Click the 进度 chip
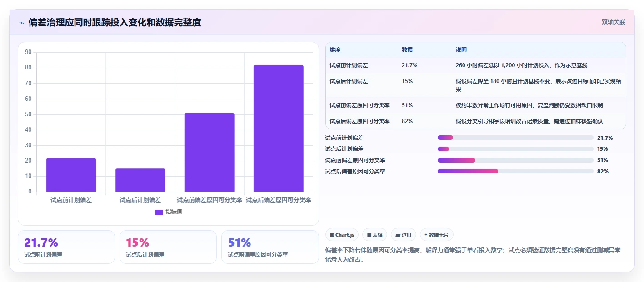 tap(403, 235)
